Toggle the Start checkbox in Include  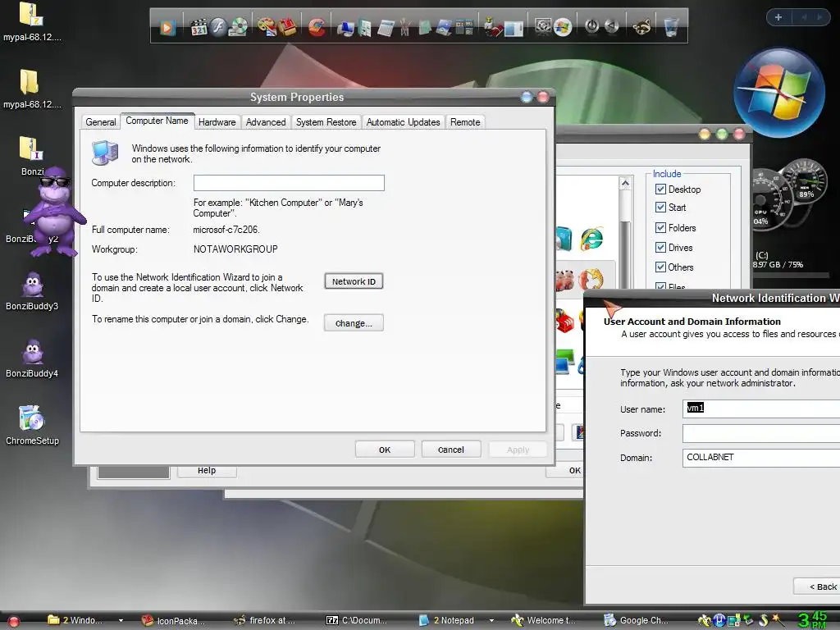pyautogui.click(x=660, y=208)
